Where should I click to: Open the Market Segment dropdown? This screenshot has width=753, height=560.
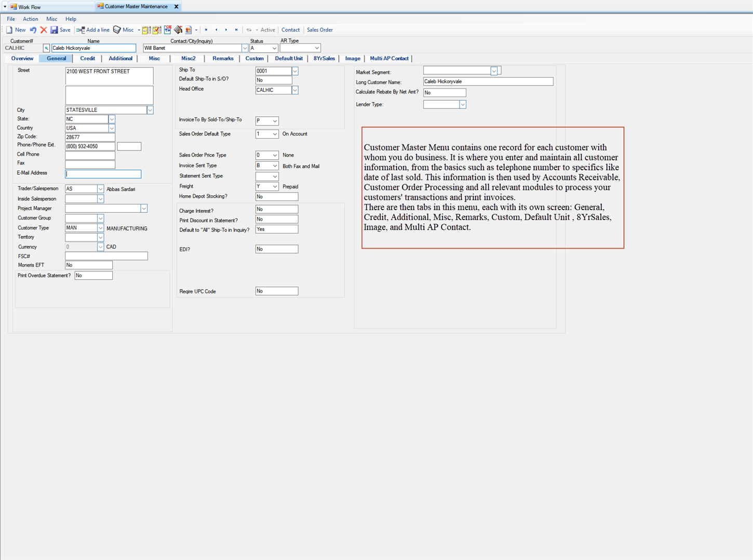point(494,71)
